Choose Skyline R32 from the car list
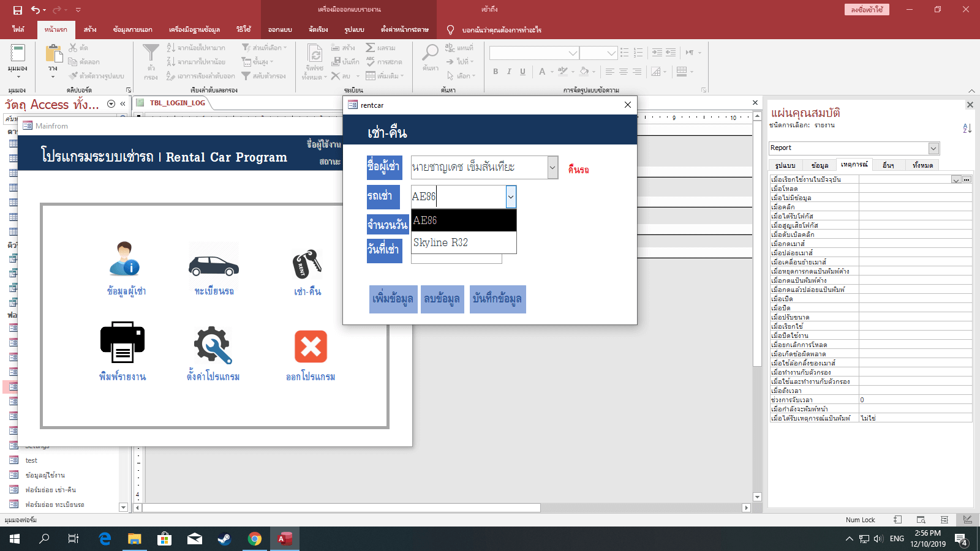Screen dimensions: 980x551 464,242
